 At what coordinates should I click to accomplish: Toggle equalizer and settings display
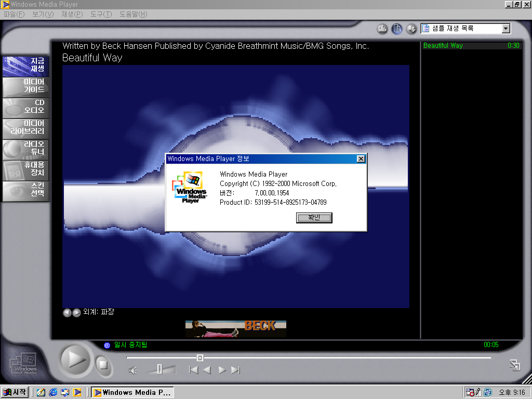[382, 29]
